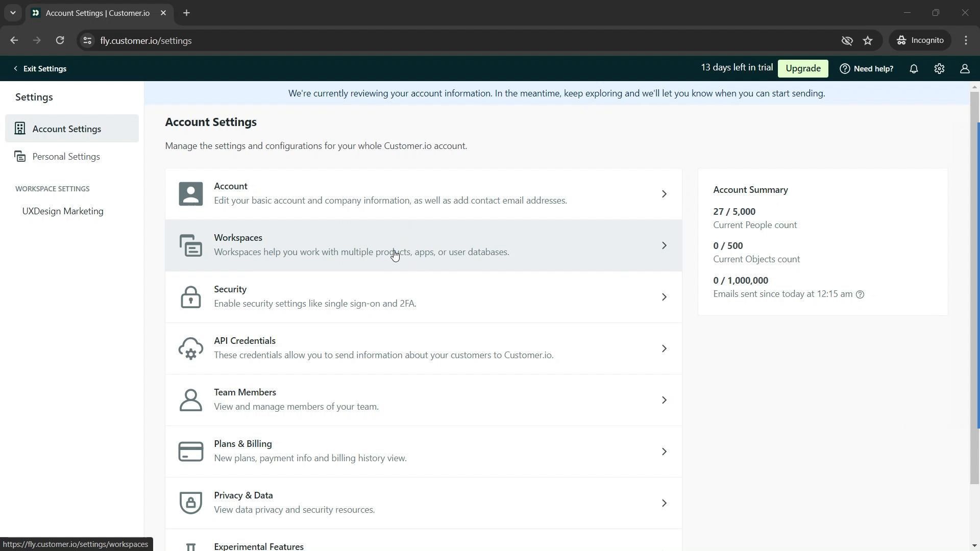This screenshot has height=551, width=980.
Task: Click the notifications bell icon
Action: [914, 69]
